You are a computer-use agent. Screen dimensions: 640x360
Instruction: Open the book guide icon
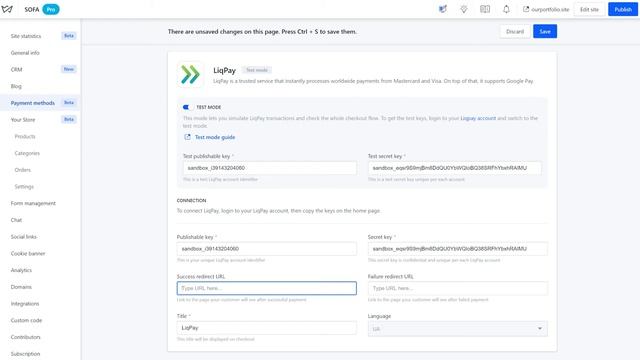[485, 9]
